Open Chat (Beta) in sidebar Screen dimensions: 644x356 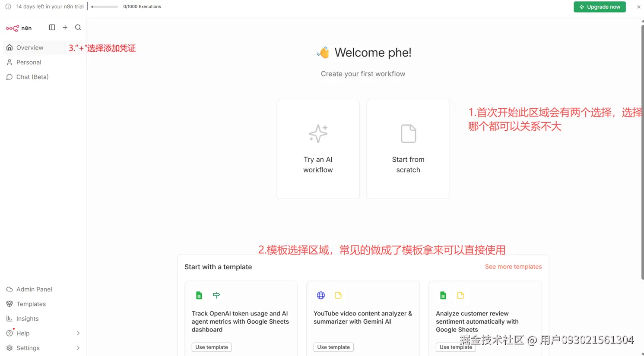pyautogui.click(x=43, y=77)
